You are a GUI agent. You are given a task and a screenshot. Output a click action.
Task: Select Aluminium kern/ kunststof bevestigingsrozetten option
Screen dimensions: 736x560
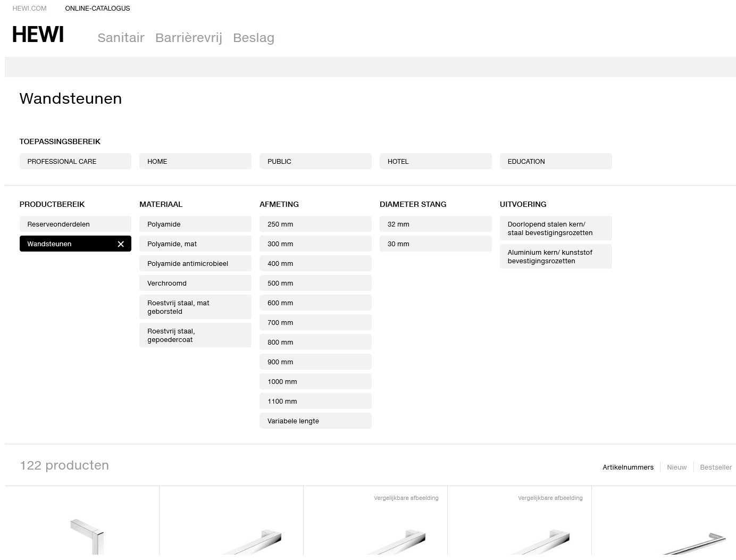[x=555, y=257]
